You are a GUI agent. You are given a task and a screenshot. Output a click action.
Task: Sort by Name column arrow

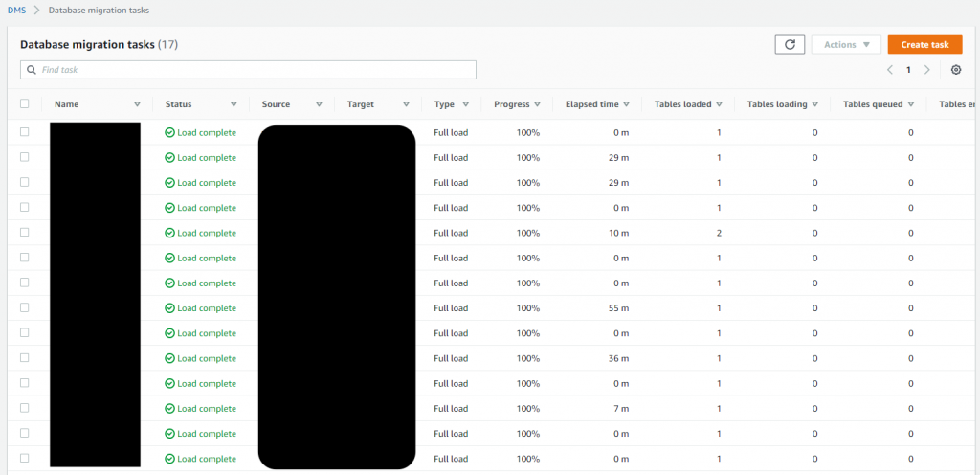click(x=138, y=104)
